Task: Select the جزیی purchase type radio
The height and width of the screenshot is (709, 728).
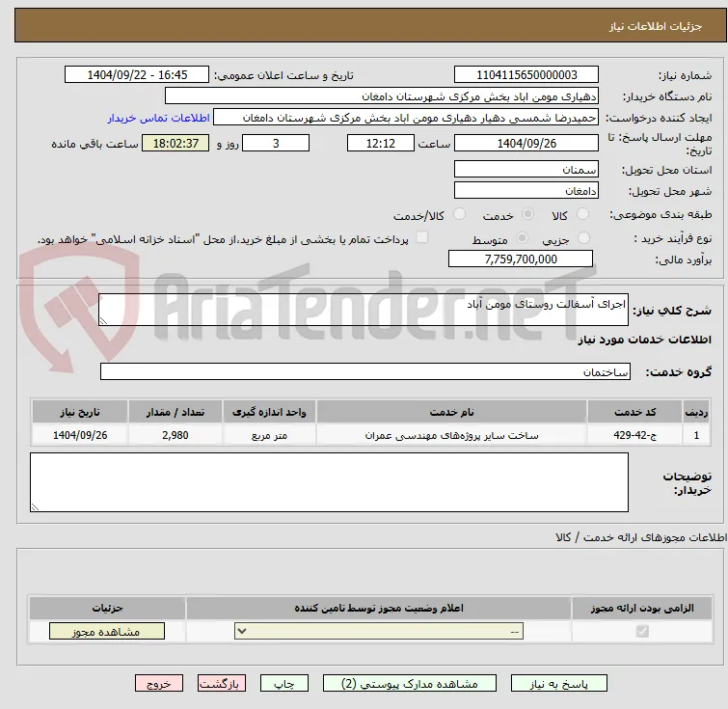Action: click(x=583, y=238)
